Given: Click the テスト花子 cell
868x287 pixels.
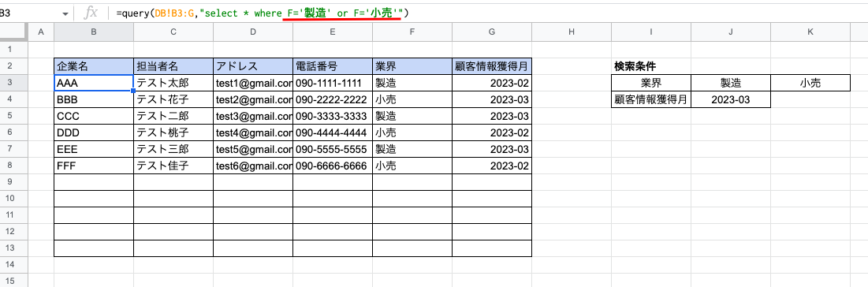Looking at the screenshot, I should tap(173, 99).
